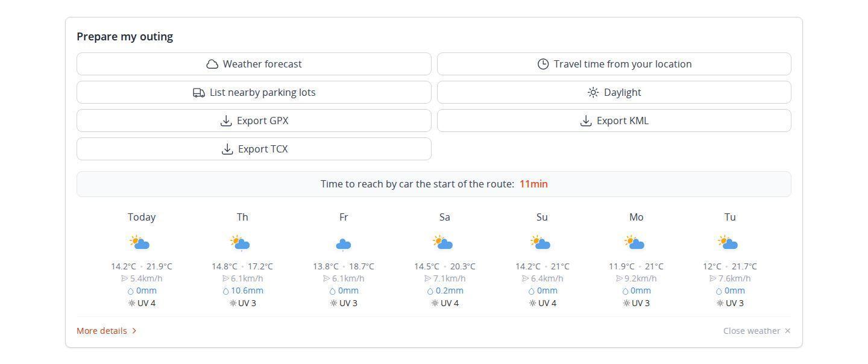Click the Tu day label
The image size is (868, 364).
coord(730,217)
